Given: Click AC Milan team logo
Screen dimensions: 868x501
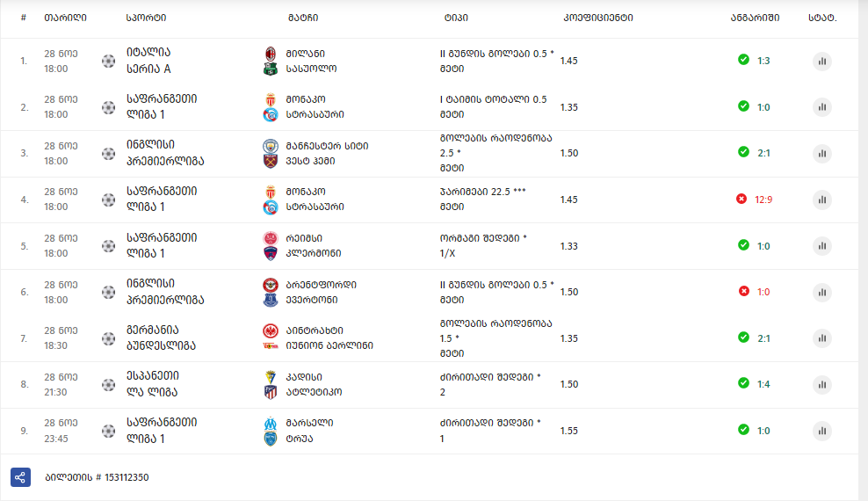Looking at the screenshot, I should click(270, 54).
